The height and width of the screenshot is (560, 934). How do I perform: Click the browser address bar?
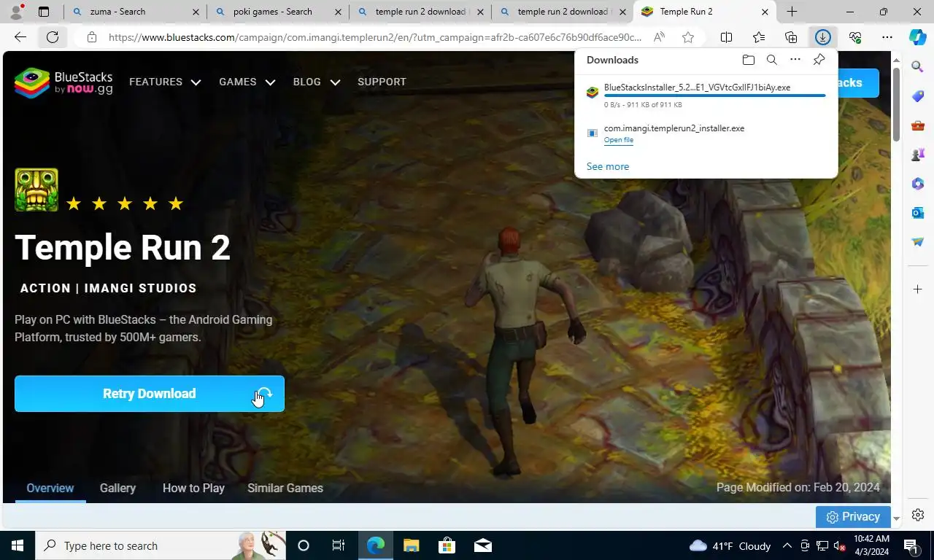click(x=375, y=37)
